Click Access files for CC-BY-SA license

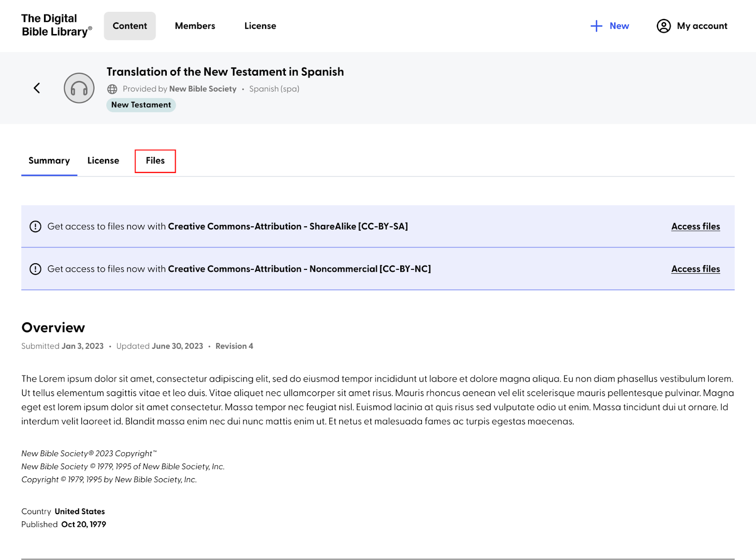[x=696, y=226]
